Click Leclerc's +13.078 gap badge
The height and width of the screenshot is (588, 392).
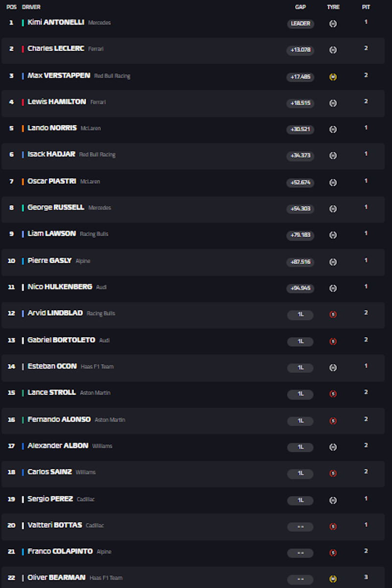pyautogui.click(x=300, y=50)
